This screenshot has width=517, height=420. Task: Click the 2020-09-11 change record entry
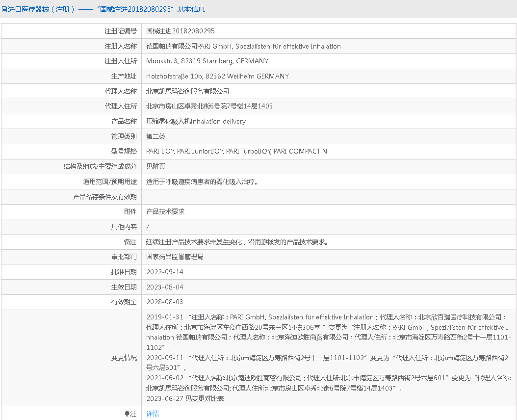[327, 363]
